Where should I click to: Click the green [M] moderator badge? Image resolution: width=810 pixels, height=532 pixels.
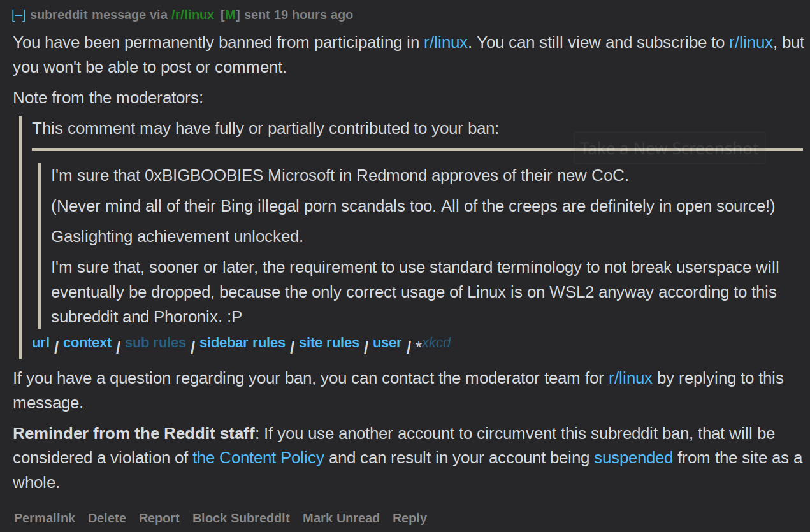coord(229,15)
